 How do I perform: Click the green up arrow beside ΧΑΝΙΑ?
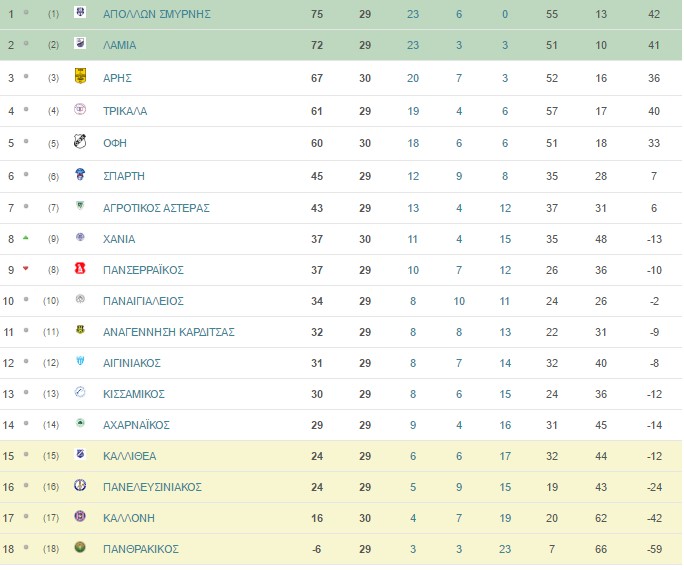26,238
